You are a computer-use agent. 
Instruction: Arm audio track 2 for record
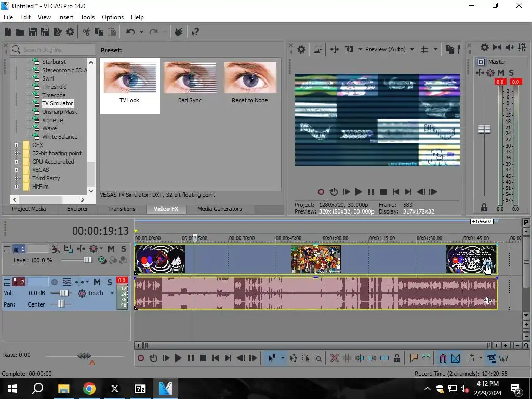point(54,282)
